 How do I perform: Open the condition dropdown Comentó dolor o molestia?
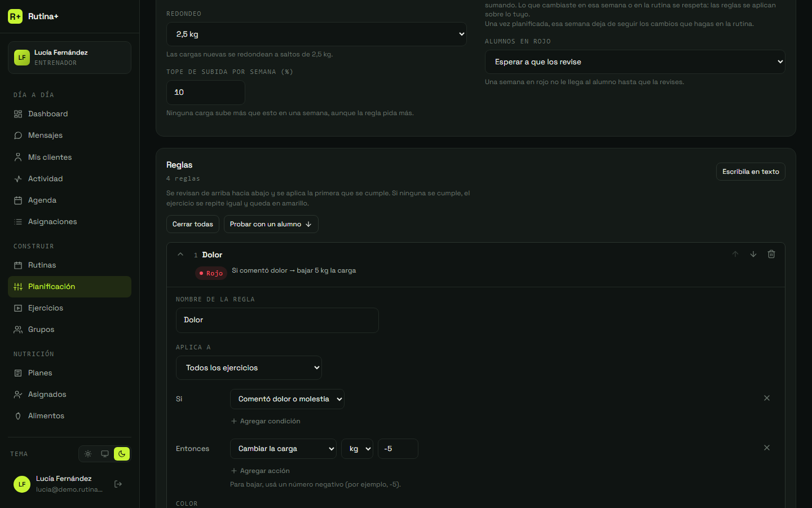click(287, 399)
